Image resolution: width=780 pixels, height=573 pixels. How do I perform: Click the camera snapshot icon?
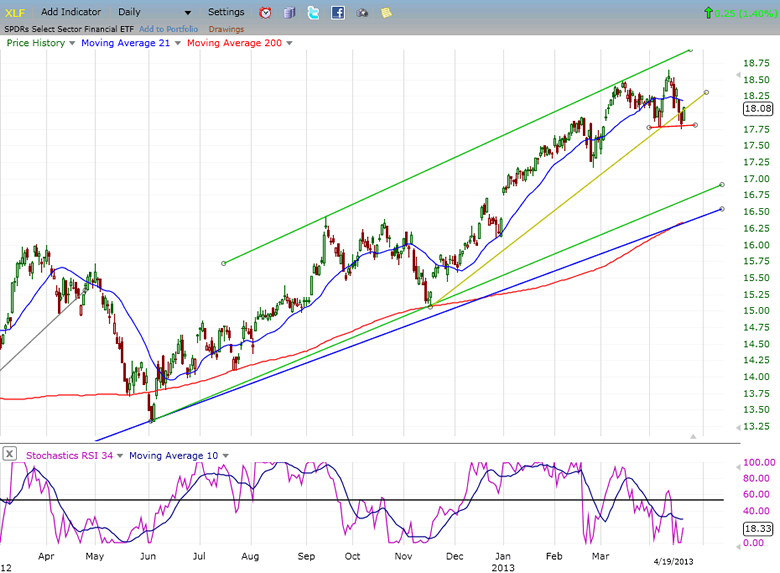(362, 12)
